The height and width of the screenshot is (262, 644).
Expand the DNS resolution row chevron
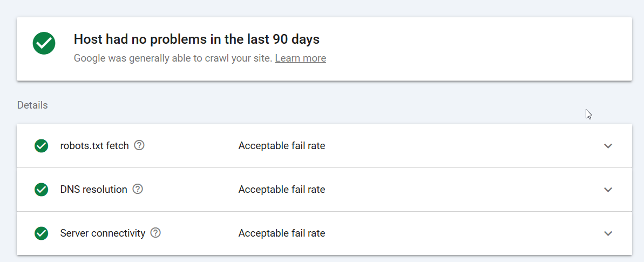point(608,190)
